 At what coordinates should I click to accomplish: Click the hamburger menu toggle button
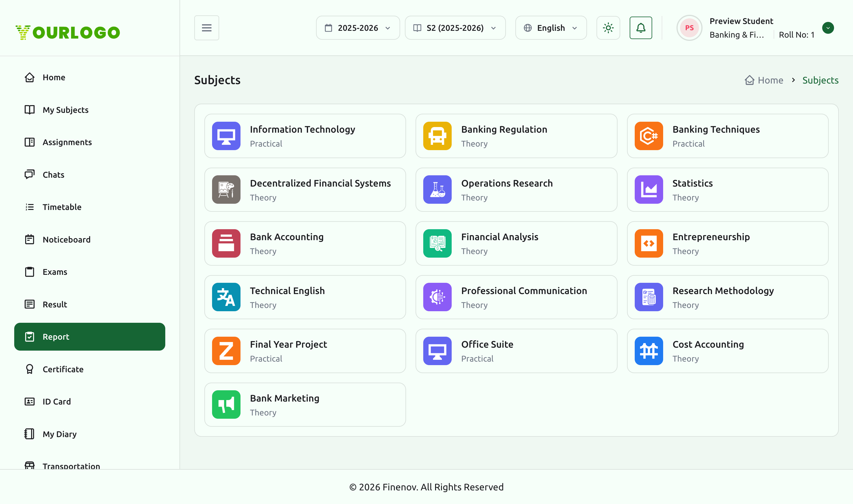[206, 28]
